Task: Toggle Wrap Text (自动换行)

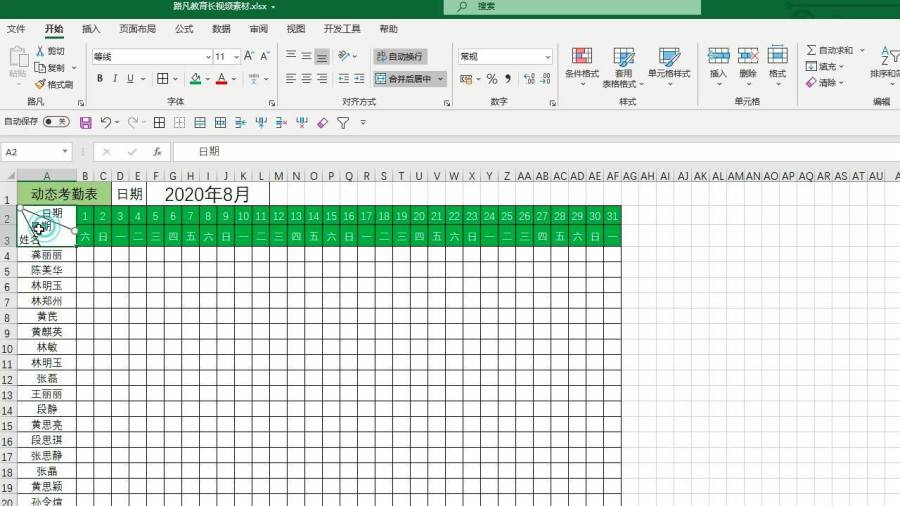Action: pos(399,56)
